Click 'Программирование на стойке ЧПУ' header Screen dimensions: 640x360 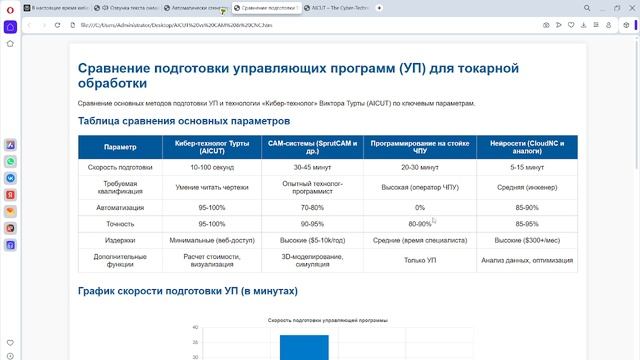click(x=420, y=147)
